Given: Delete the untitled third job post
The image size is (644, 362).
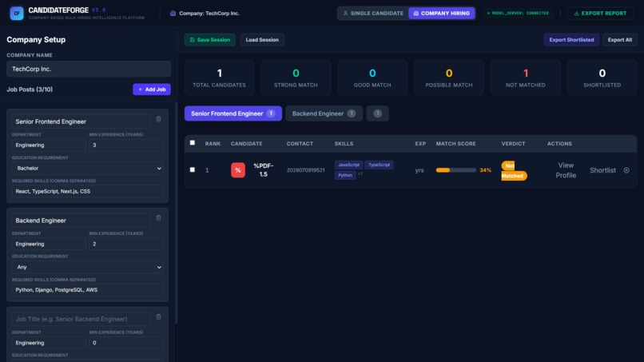Looking at the screenshot, I should tap(158, 316).
